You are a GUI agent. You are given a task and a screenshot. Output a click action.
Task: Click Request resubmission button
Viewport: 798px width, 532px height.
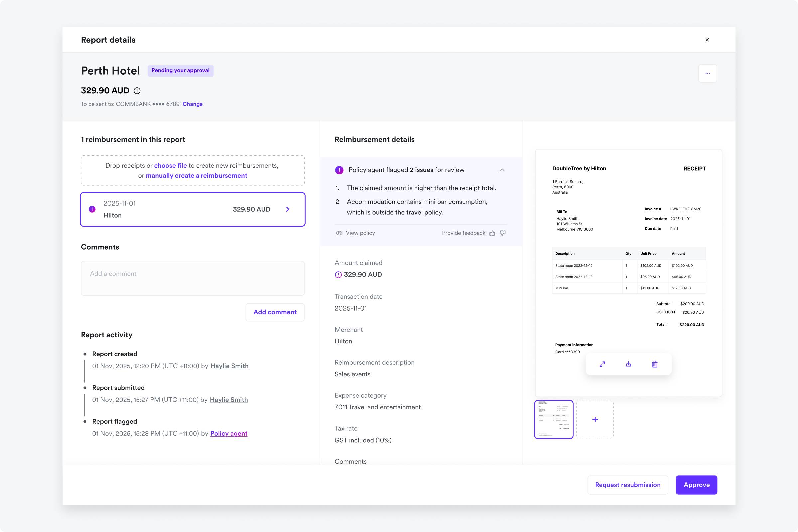click(627, 485)
